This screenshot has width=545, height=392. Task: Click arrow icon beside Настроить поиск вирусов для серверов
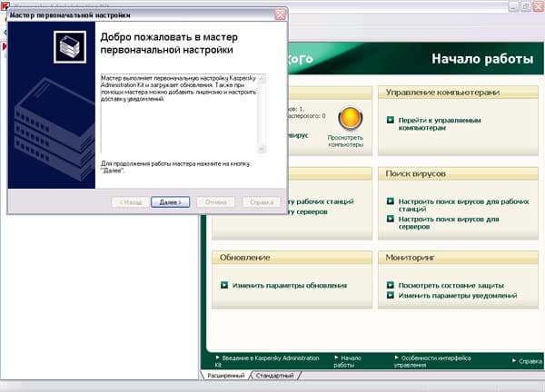pos(391,219)
